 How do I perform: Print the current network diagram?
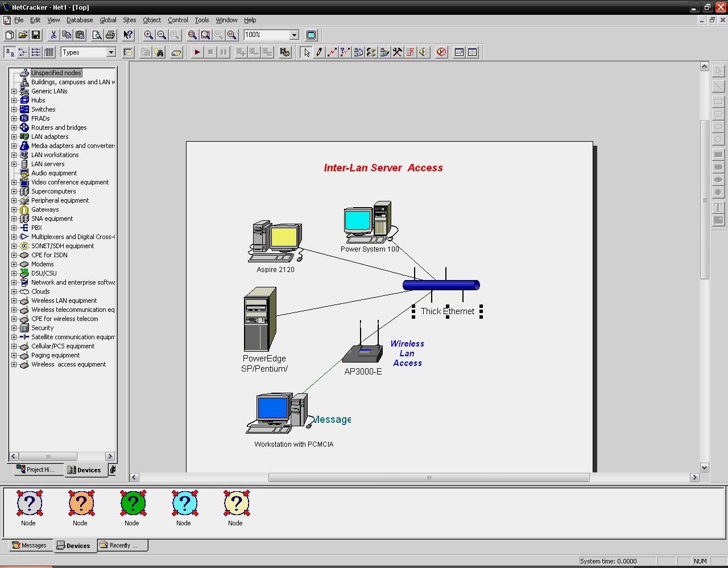click(x=110, y=35)
